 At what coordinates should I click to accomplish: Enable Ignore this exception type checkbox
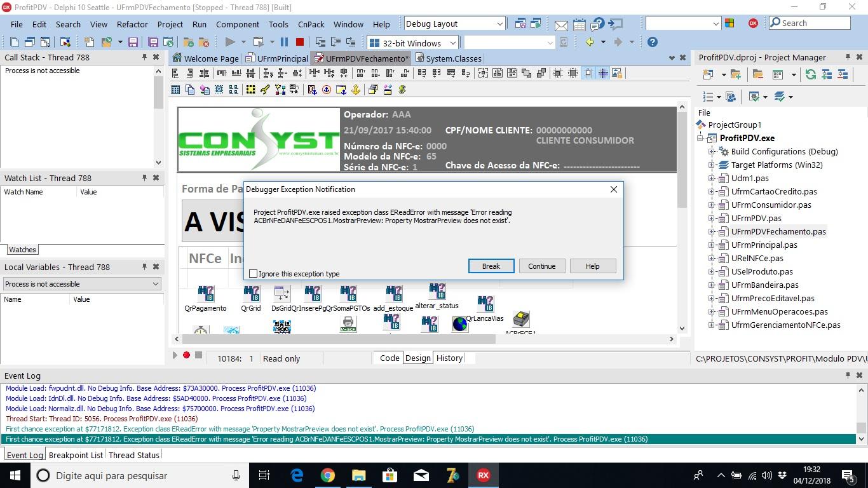pyautogui.click(x=254, y=274)
